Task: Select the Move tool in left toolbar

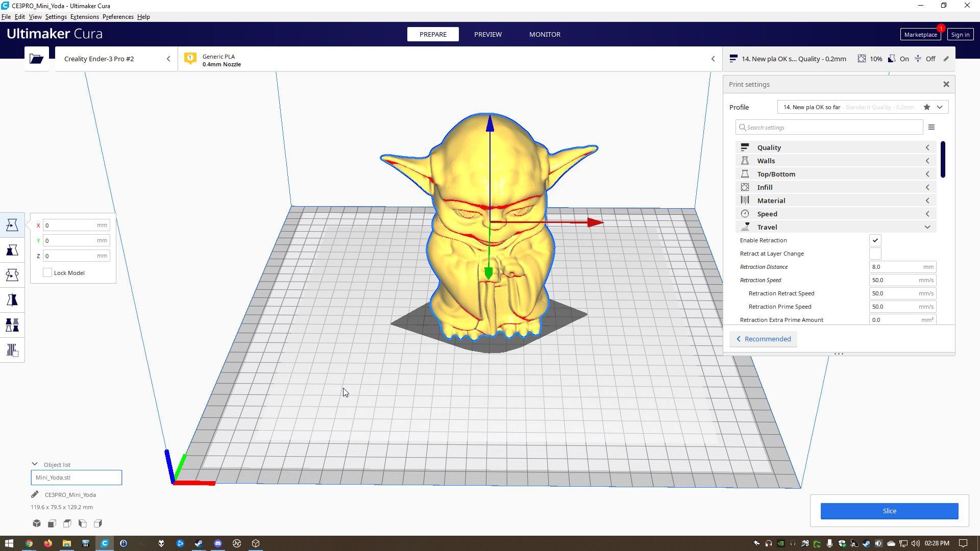Action: tap(12, 225)
